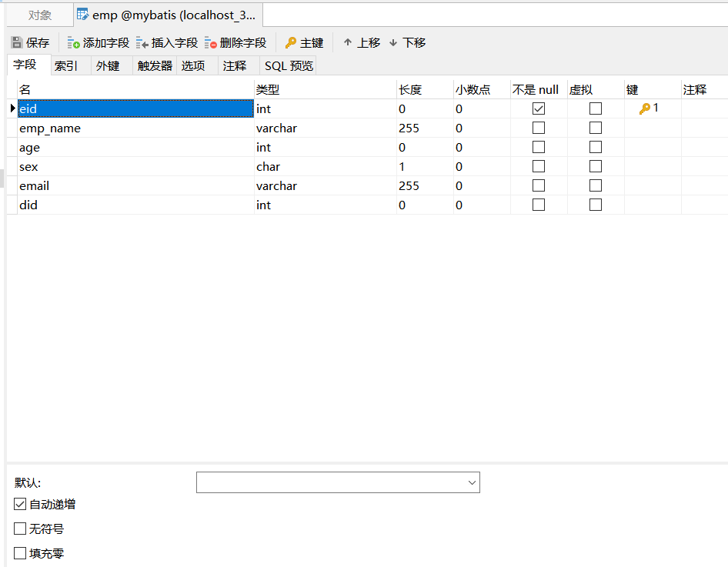This screenshot has height=567, width=728.
Task: Click the char type cell of sex
Action: (x=326, y=167)
